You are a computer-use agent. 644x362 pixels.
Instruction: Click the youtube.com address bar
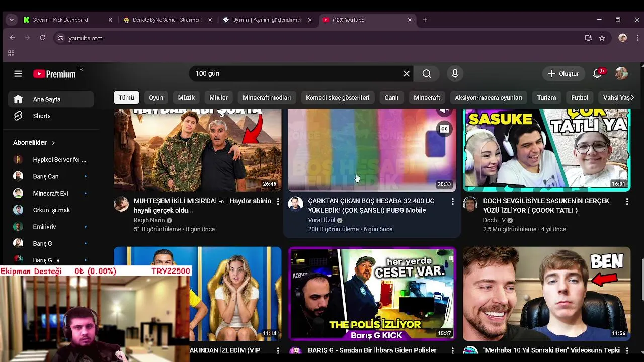[322, 38]
